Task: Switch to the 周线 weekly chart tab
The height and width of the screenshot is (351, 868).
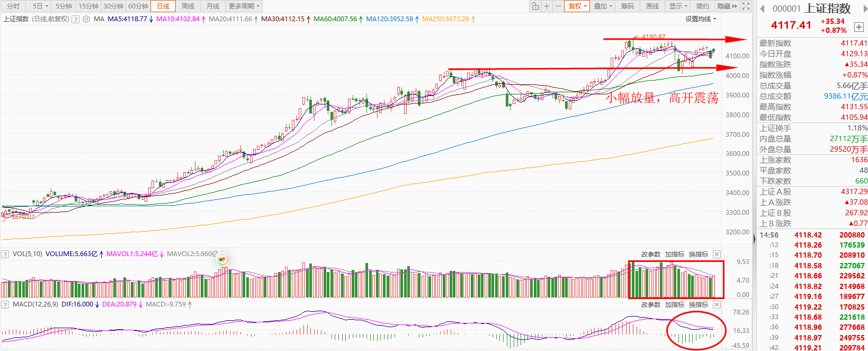Action: point(188,6)
